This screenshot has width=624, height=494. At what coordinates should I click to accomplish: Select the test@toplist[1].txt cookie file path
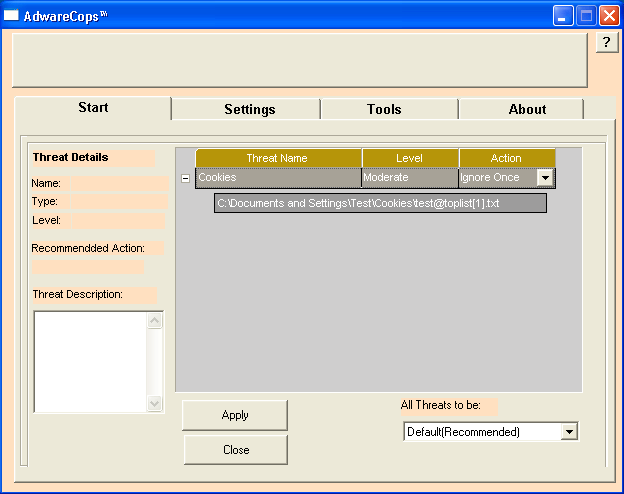pyautogui.click(x=380, y=204)
